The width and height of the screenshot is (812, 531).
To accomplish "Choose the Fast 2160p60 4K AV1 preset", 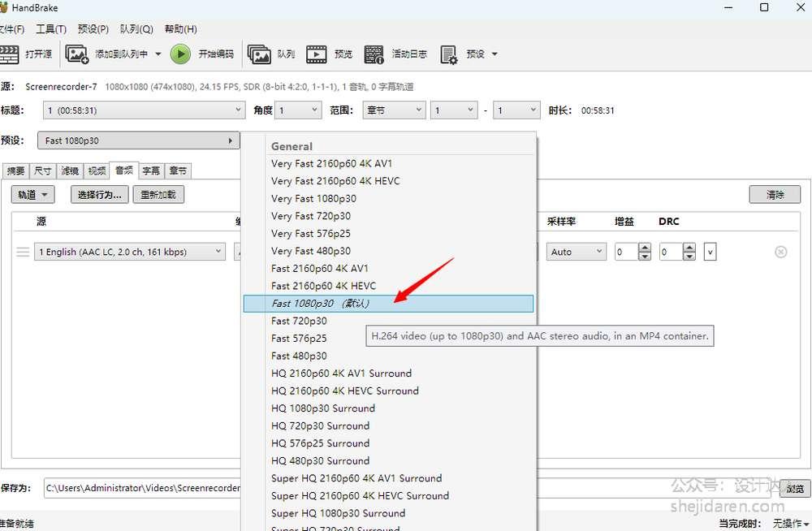I will click(x=388, y=269).
